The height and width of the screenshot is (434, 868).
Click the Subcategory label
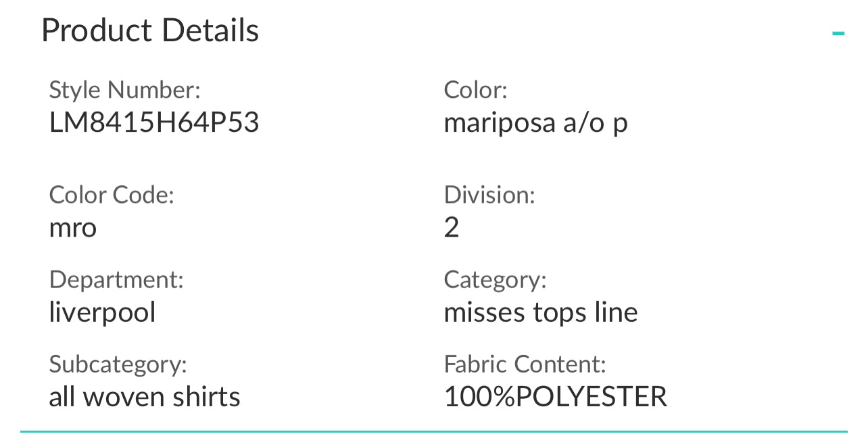[118, 364]
